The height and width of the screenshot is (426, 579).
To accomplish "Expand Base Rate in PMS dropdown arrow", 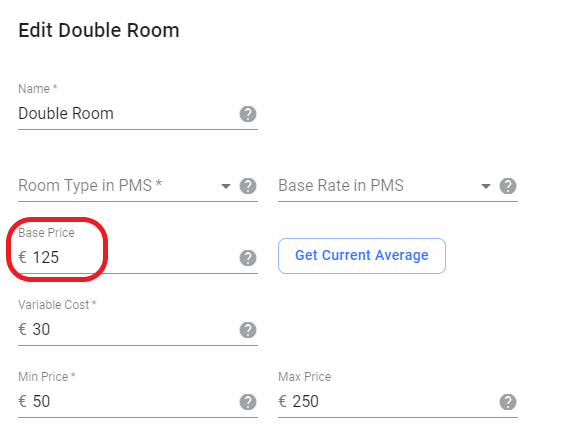I will tap(486, 186).
